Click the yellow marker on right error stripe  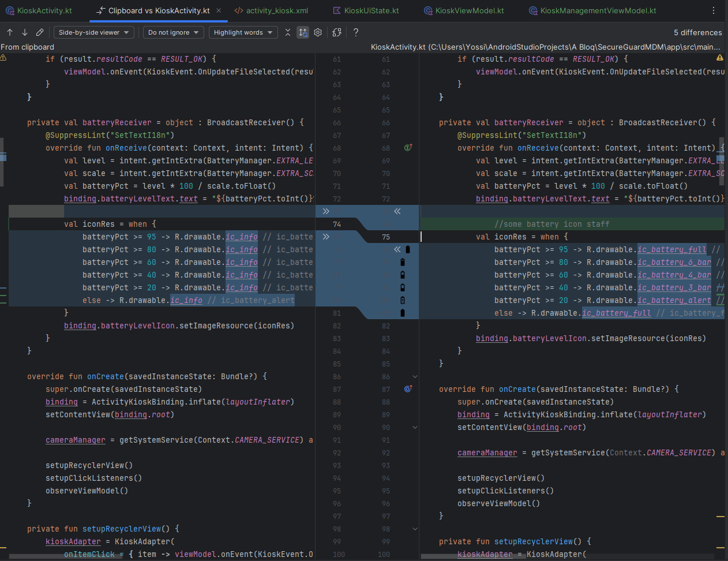click(x=721, y=516)
